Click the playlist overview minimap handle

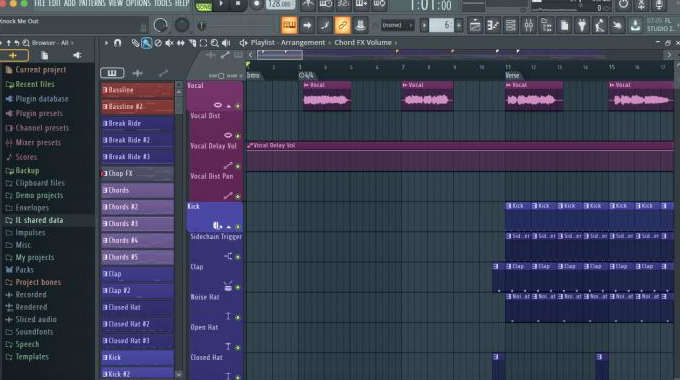(x=280, y=55)
